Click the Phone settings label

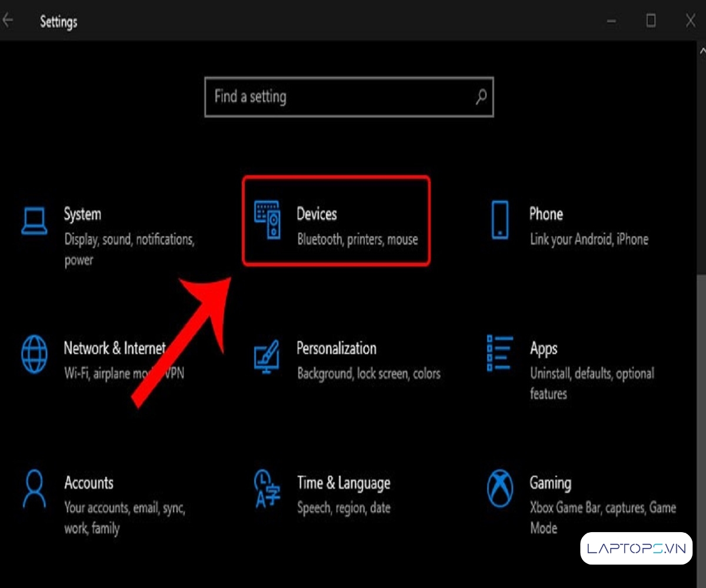click(546, 214)
